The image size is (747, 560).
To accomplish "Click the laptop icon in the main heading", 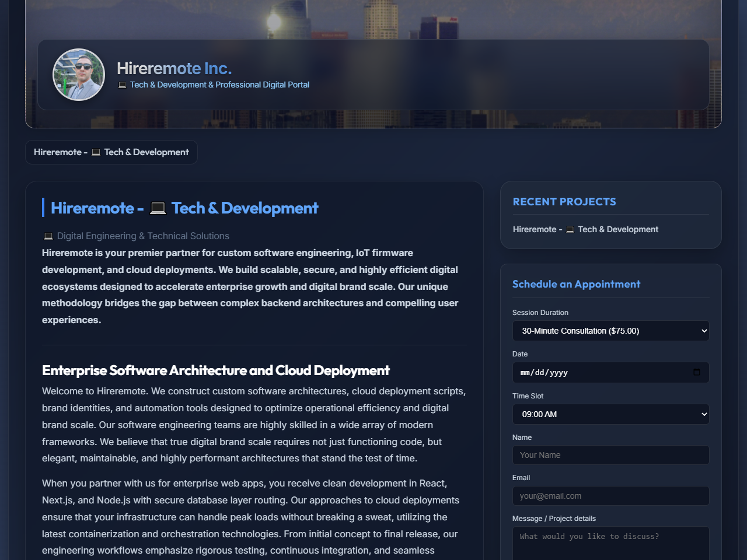I will point(158,208).
